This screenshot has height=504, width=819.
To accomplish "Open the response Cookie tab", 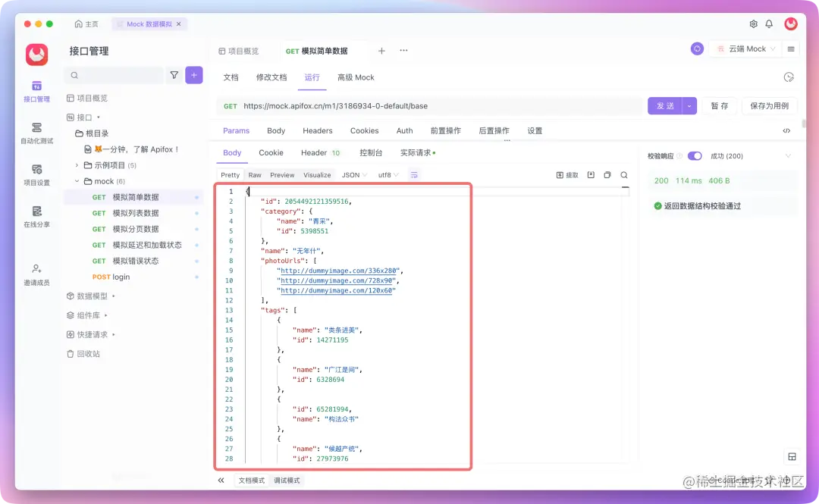I will [271, 152].
